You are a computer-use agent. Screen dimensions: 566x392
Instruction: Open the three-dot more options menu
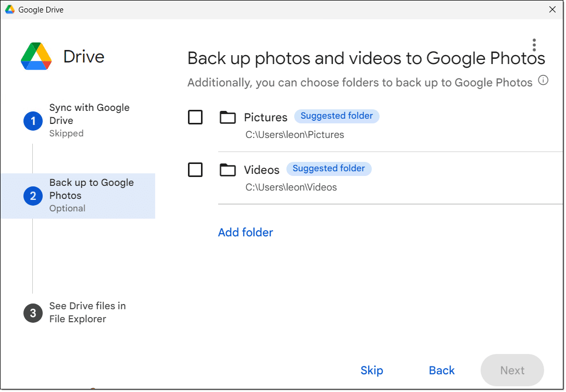coord(534,45)
